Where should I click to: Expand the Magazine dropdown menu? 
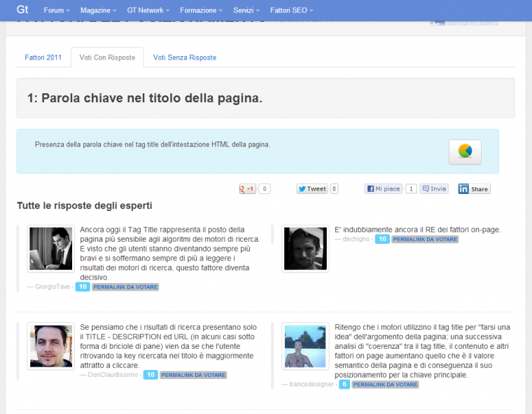tap(99, 11)
